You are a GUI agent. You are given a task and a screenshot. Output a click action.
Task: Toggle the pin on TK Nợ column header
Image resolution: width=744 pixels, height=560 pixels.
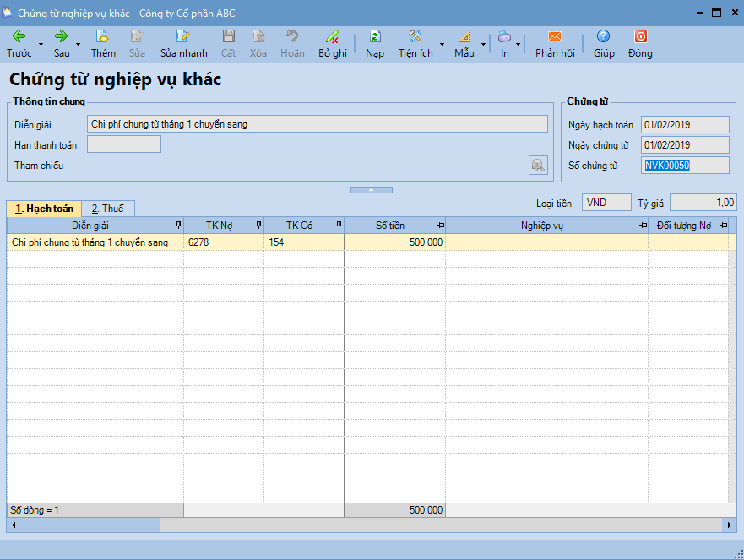click(x=258, y=225)
